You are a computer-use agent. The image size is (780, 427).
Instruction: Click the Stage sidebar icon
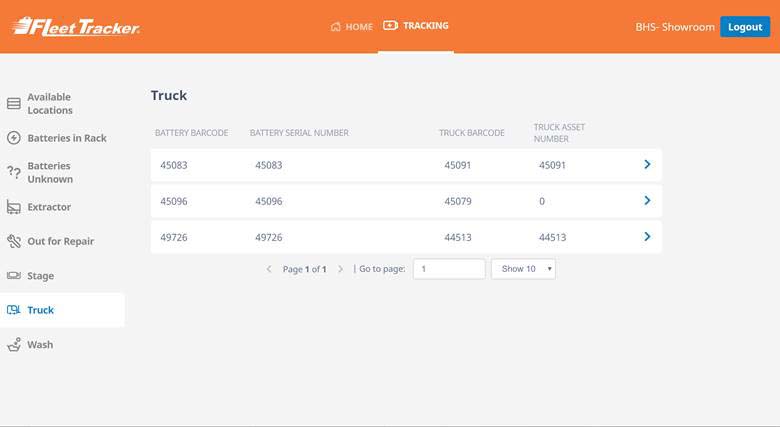14,276
